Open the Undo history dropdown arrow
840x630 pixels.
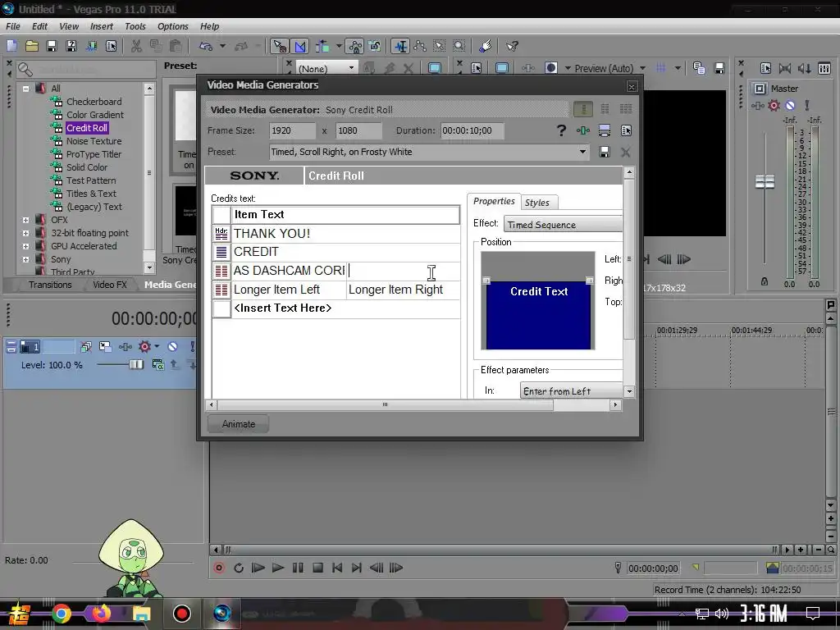point(222,47)
